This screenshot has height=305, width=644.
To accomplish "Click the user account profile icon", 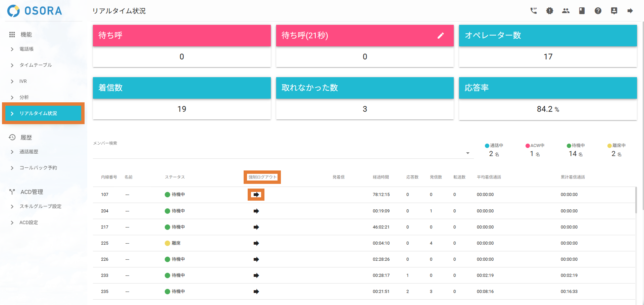I will pos(614,11).
